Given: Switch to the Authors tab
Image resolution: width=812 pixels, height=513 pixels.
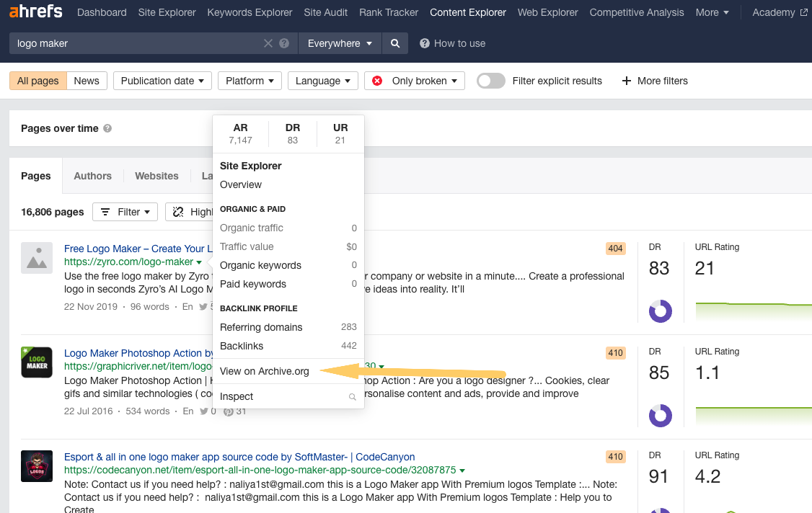Looking at the screenshot, I should pyautogui.click(x=93, y=176).
